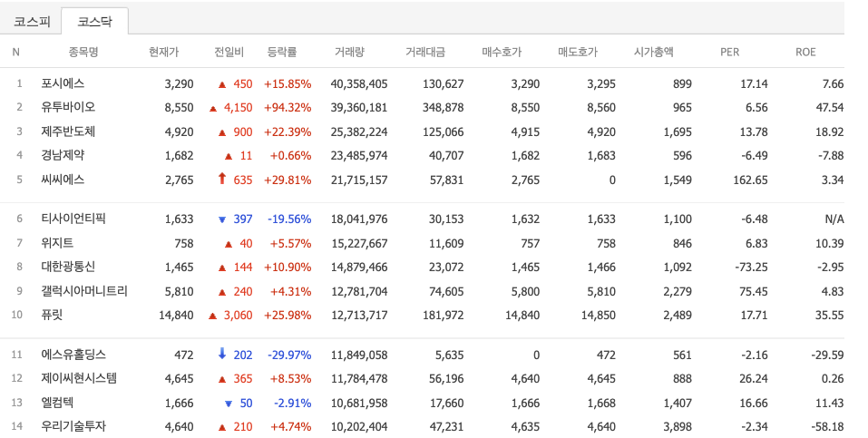Open stock 위지트
The width and height of the screenshot is (868, 438).
pos(57,243)
